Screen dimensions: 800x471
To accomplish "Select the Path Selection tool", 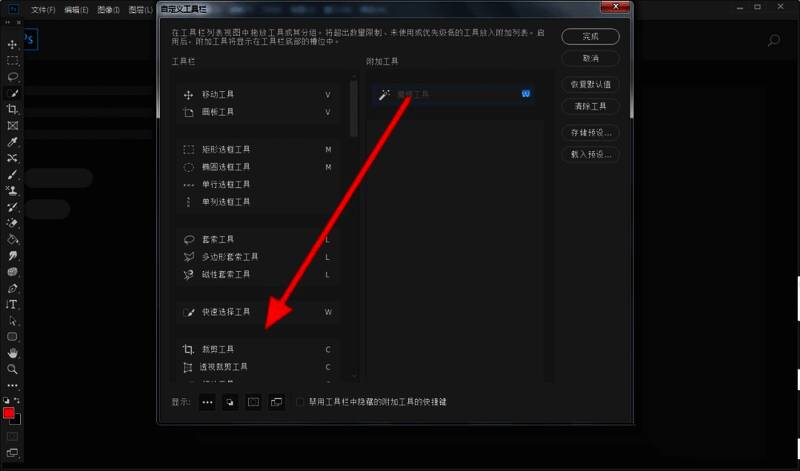I will pos(12,320).
